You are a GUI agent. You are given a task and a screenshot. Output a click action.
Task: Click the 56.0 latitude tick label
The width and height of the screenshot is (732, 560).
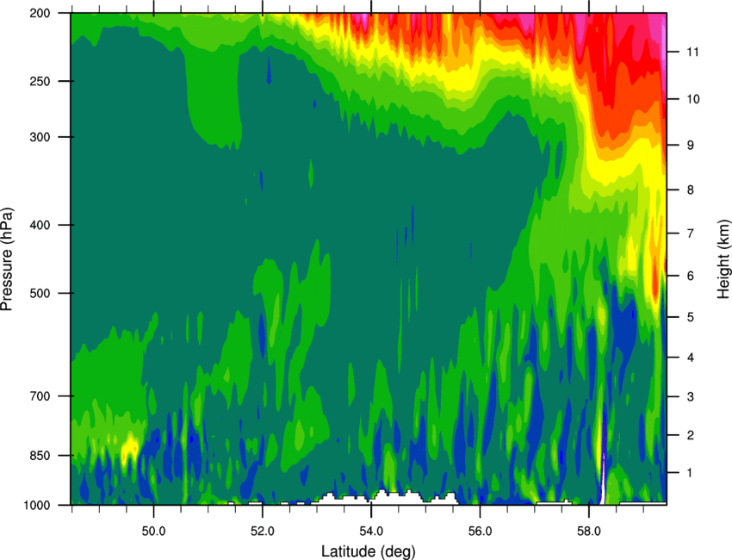coord(480,532)
